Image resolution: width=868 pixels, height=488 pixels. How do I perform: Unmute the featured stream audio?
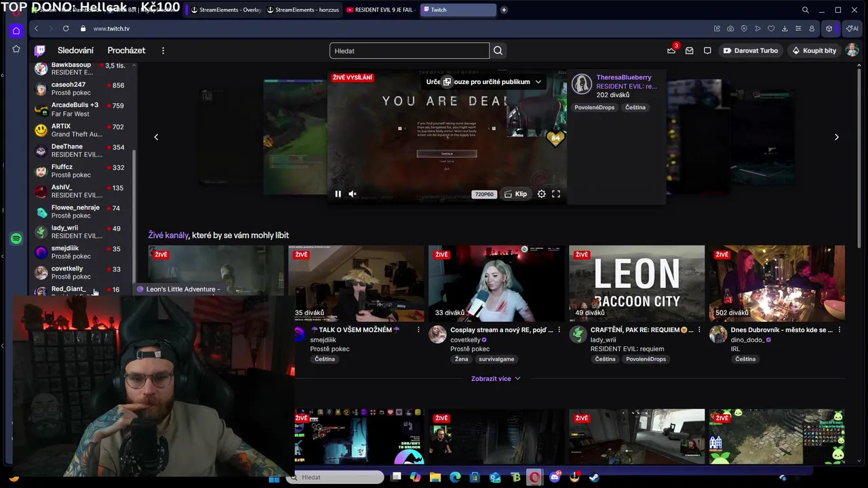[353, 194]
